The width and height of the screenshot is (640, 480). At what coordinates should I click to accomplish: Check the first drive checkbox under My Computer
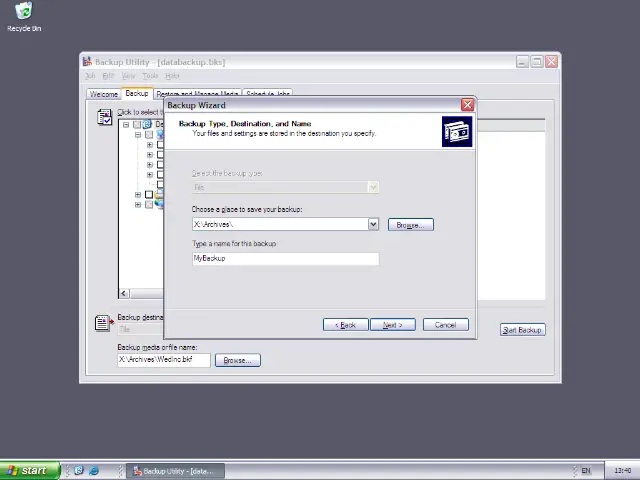point(159,145)
